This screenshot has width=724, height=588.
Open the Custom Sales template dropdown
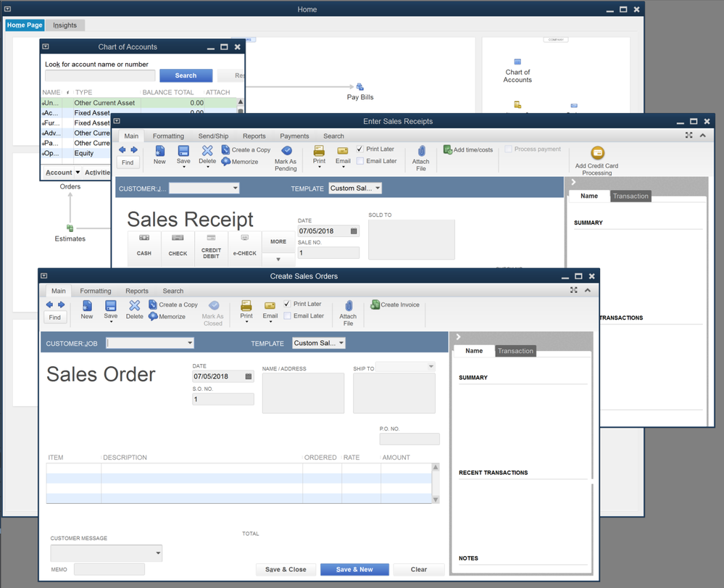pos(319,342)
